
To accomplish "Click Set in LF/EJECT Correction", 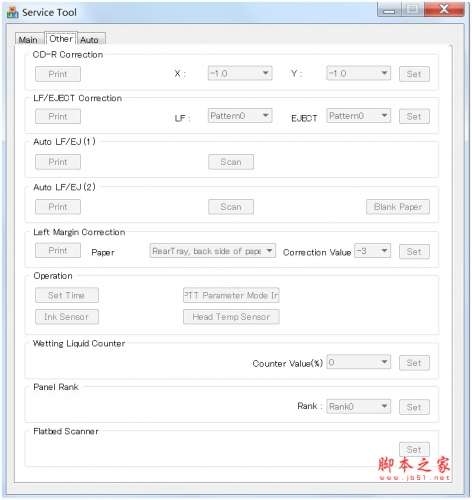I will (x=414, y=116).
